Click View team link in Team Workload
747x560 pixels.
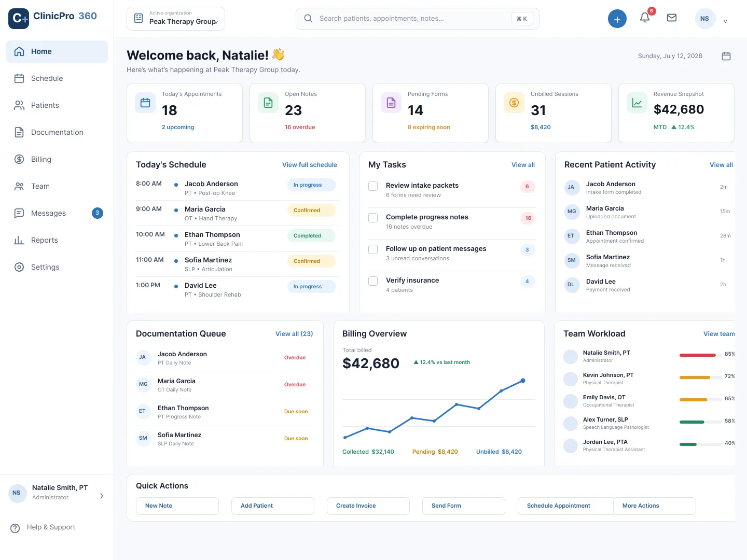pyautogui.click(x=719, y=334)
